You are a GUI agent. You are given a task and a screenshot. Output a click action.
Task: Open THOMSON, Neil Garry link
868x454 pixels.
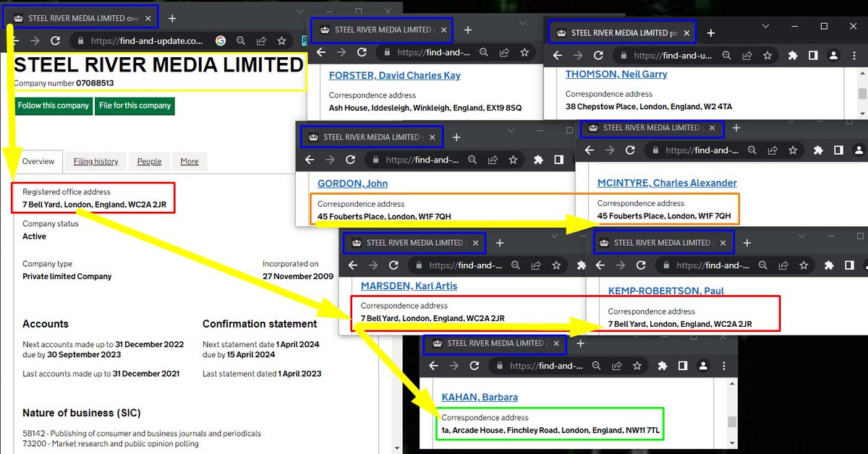(616, 74)
